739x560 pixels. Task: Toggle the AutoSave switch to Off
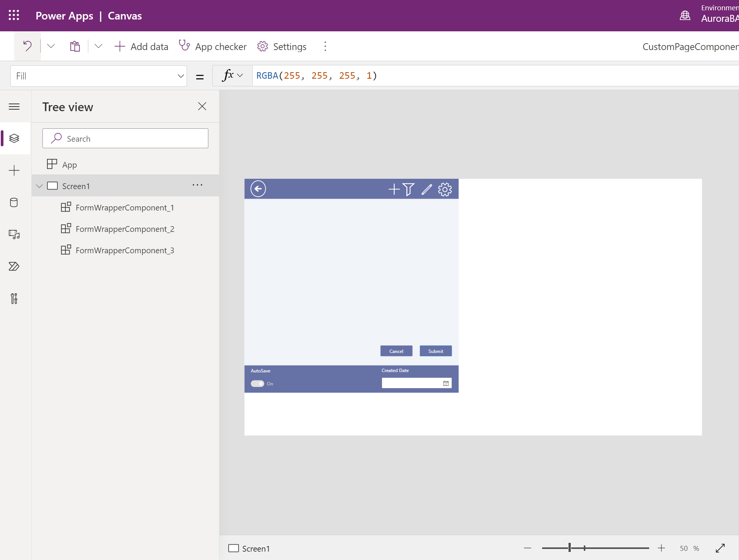[x=257, y=384]
